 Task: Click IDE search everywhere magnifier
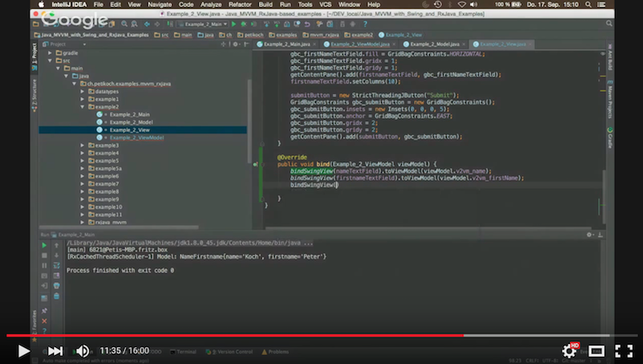609,24
